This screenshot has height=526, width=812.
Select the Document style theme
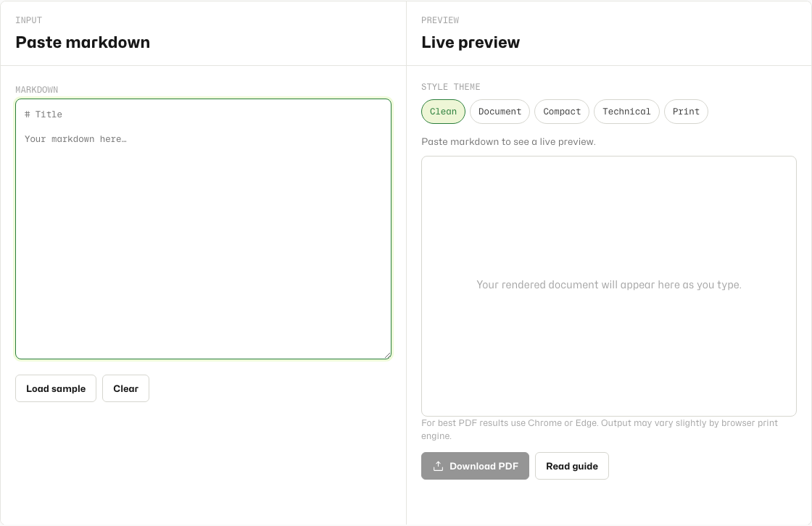500,112
